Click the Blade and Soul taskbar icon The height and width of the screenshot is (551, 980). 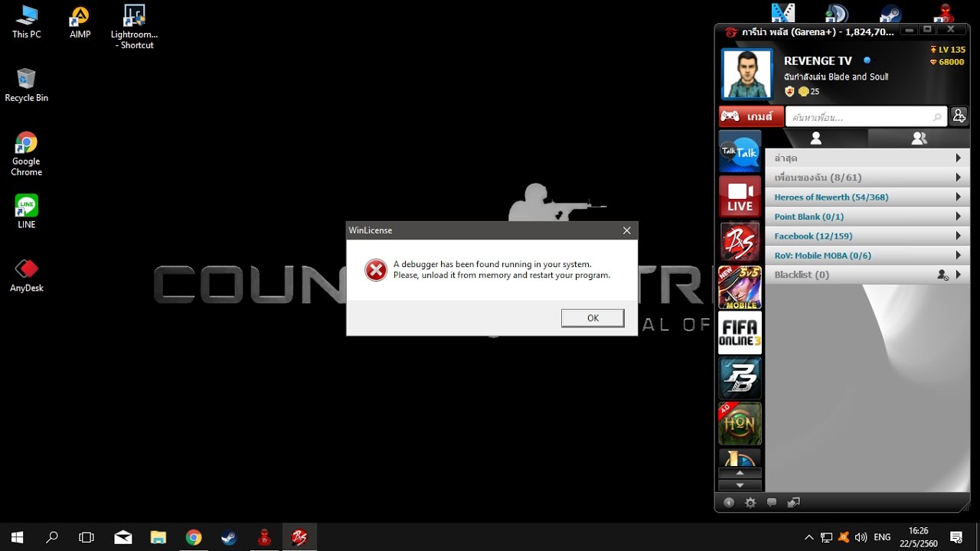[x=299, y=537]
